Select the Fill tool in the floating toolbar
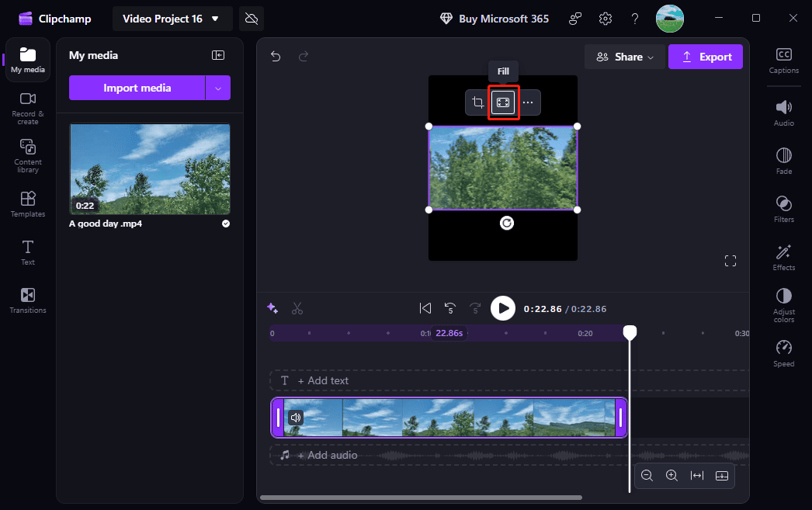 coord(503,102)
